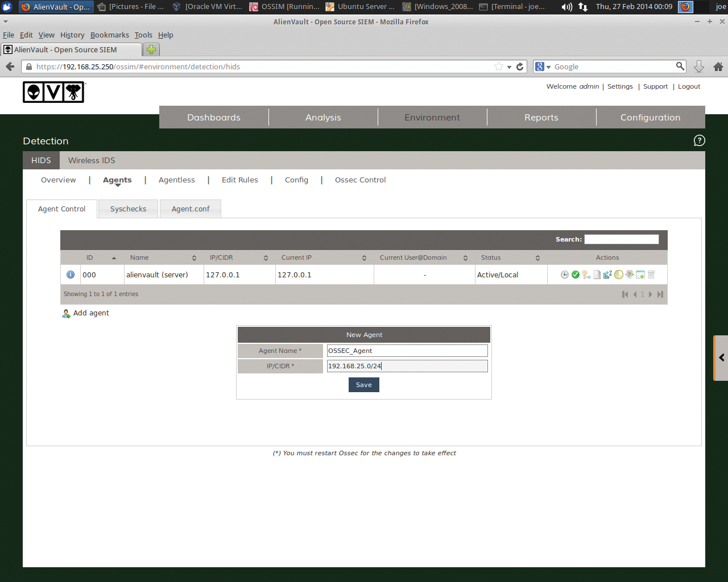The width and height of the screenshot is (728, 582).
Task: Go to HIDS Overview section
Action: pyautogui.click(x=58, y=180)
